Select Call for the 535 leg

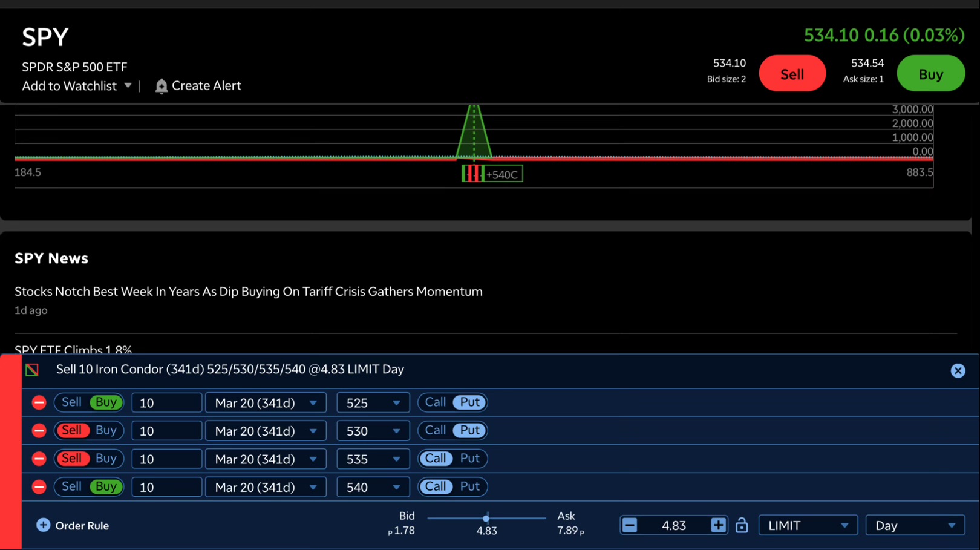pos(436,459)
